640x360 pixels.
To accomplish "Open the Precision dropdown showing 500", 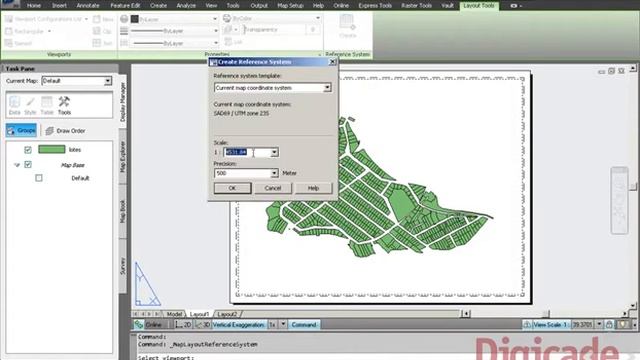I will (274, 173).
